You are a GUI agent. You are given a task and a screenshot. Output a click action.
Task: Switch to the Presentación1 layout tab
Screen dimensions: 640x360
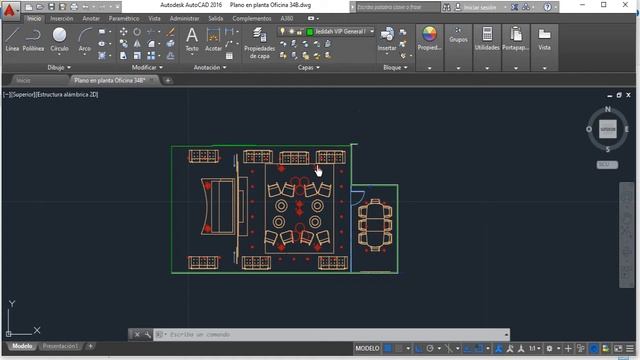tap(60, 346)
